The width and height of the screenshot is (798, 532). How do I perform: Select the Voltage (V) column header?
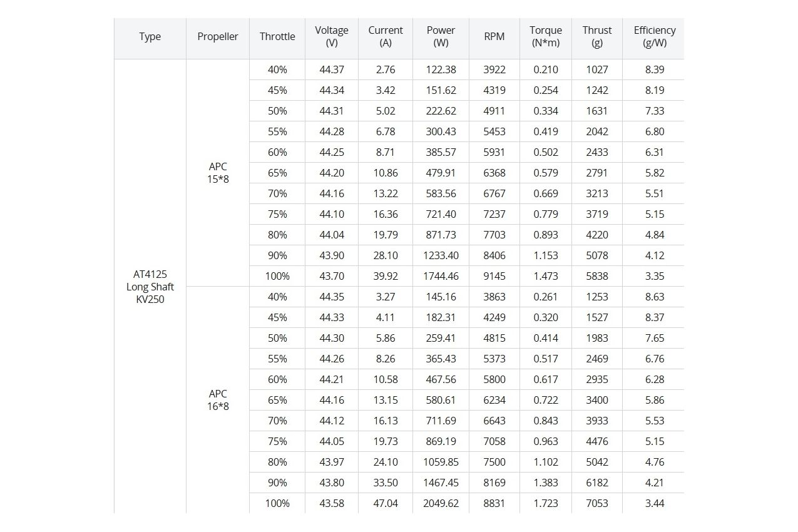click(x=332, y=36)
